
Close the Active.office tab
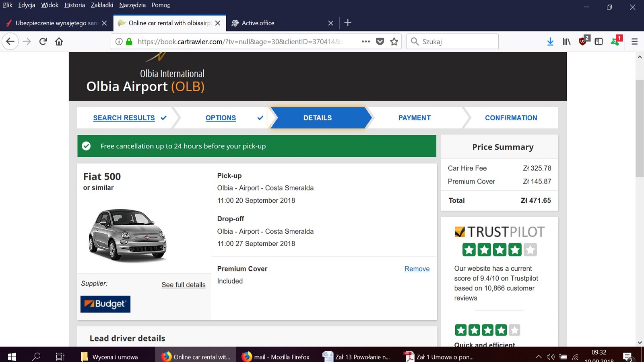coord(331,23)
